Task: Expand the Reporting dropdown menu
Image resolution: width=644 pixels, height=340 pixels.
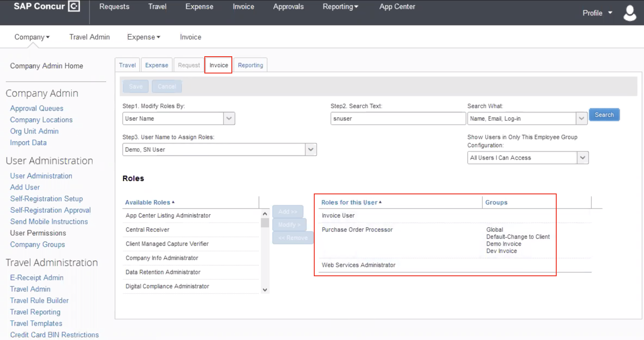Action: tap(340, 7)
